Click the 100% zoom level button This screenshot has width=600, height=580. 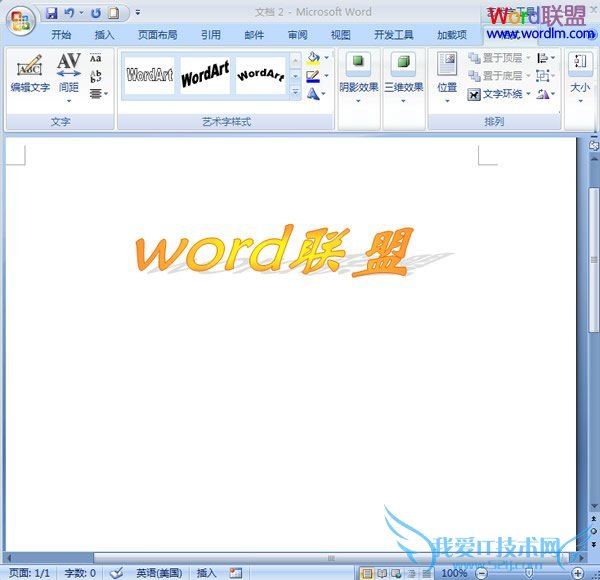(x=454, y=573)
